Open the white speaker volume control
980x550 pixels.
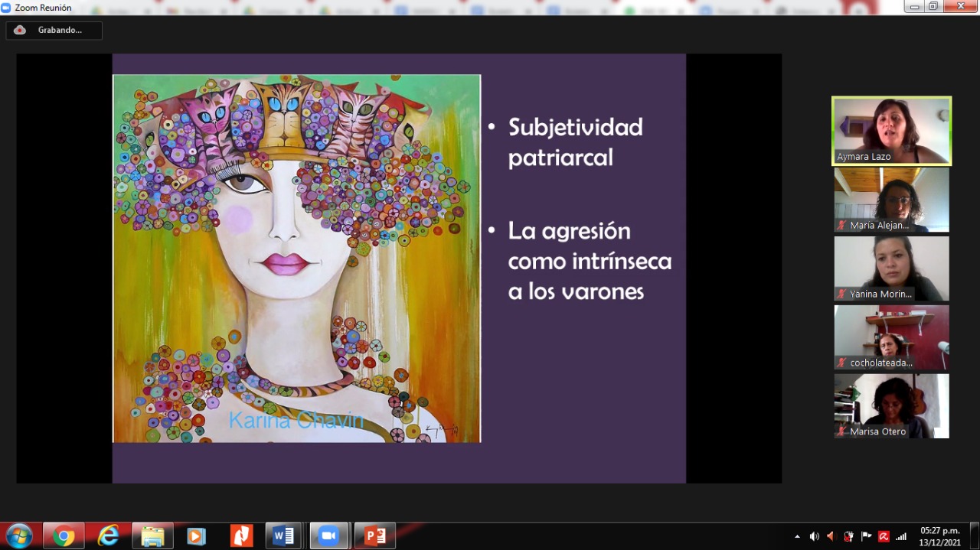coord(814,536)
